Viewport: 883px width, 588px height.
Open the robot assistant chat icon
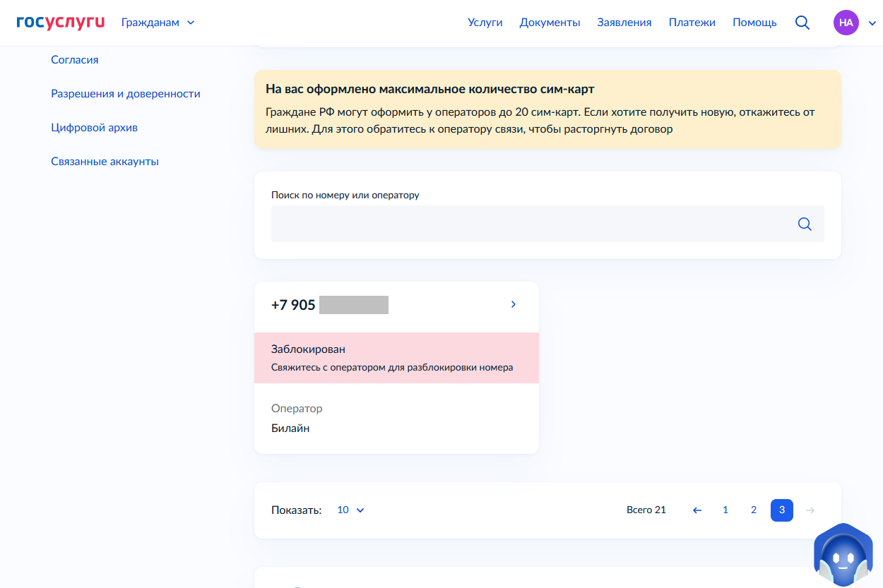pyautogui.click(x=843, y=557)
